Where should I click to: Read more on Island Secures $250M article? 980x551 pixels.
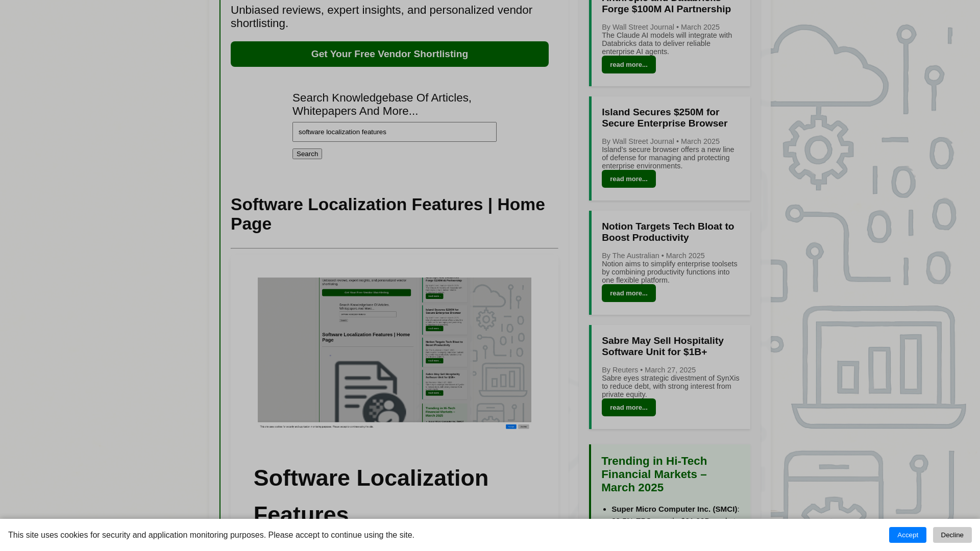628,179
